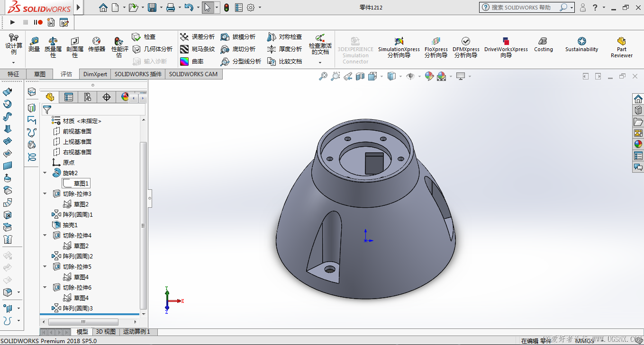Collapse the 旋转2 feature node
The width and height of the screenshot is (644, 345).
coord(45,173)
